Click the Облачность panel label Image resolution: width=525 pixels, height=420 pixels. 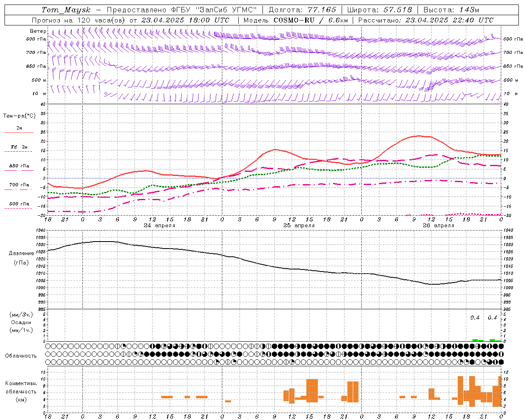tap(21, 356)
